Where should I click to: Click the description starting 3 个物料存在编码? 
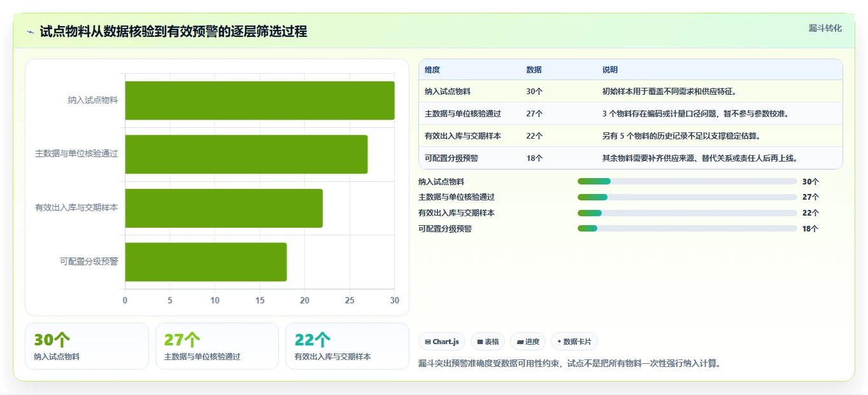pyautogui.click(x=695, y=114)
